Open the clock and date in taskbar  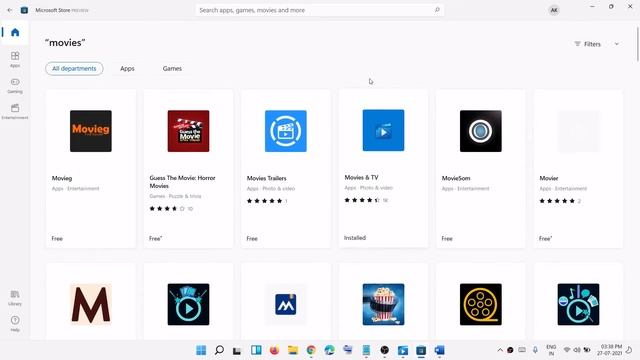coord(611,350)
